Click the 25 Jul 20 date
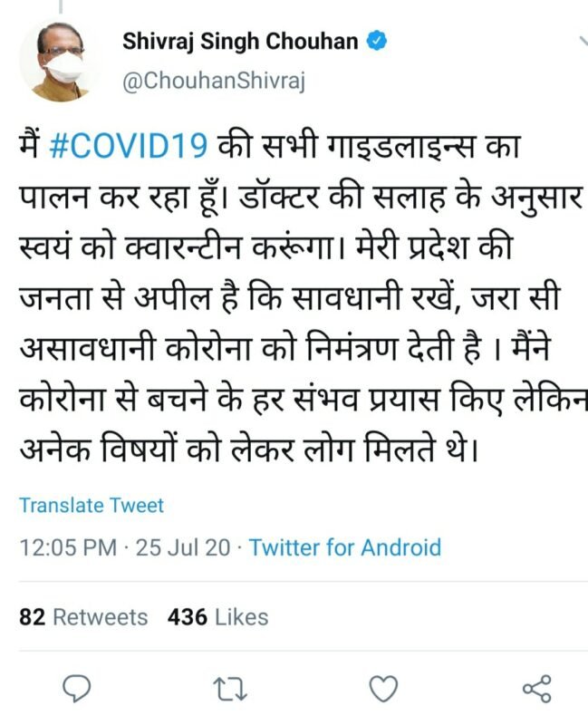Viewport: 588px width, 725px height. (183, 547)
